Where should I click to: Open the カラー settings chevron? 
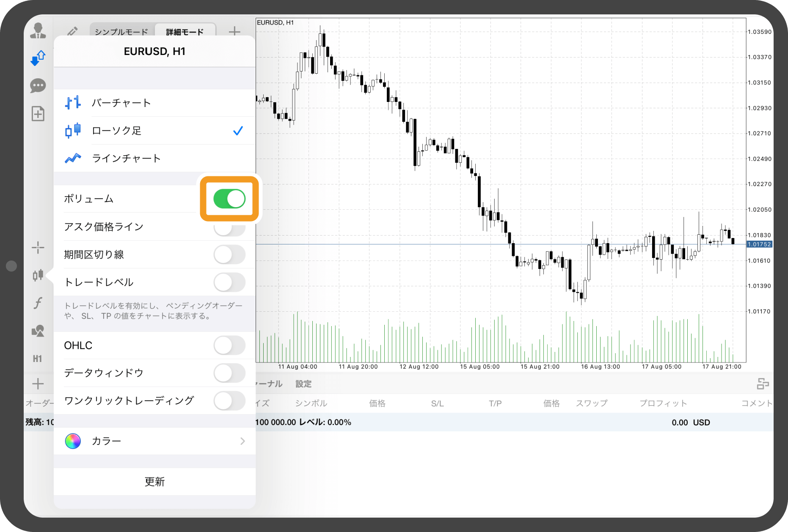click(242, 441)
